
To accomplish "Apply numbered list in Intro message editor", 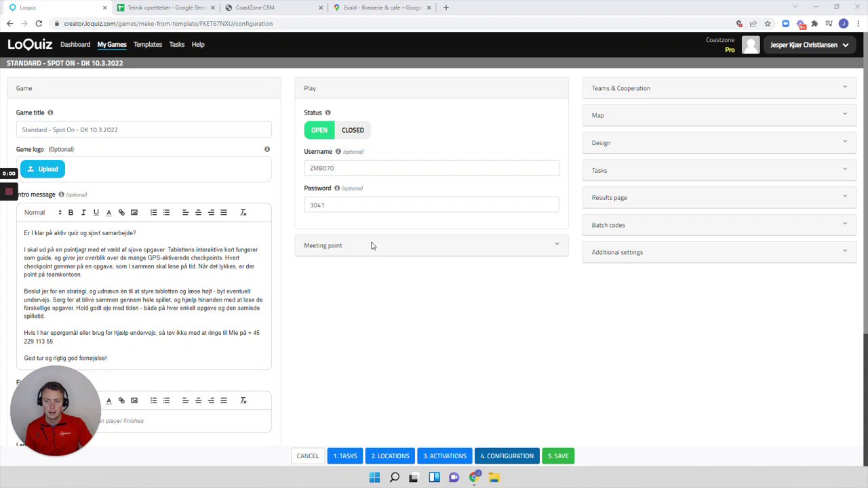I will (x=153, y=213).
